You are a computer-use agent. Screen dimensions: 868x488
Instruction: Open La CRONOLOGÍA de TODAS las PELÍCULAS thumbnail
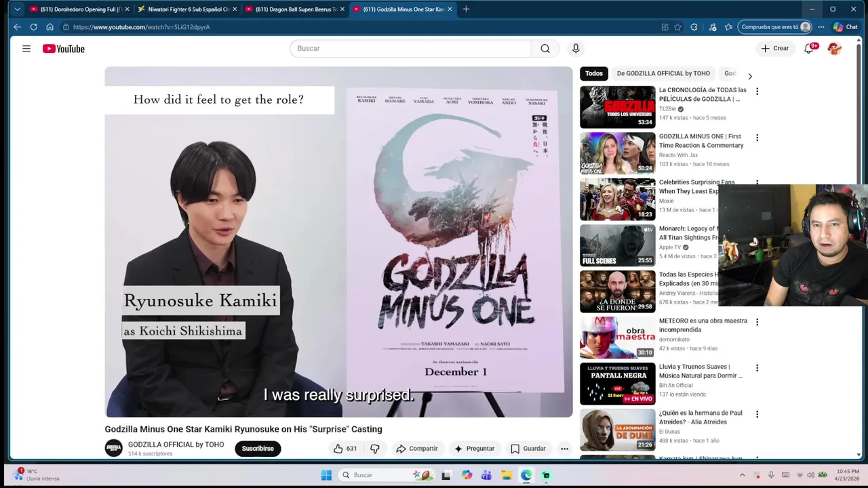[x=617, y=107]
